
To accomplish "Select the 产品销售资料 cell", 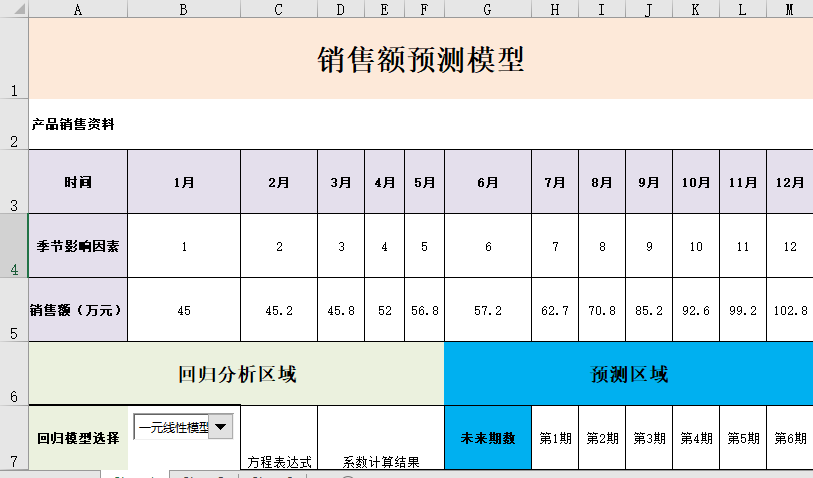I will pos(73,125).
